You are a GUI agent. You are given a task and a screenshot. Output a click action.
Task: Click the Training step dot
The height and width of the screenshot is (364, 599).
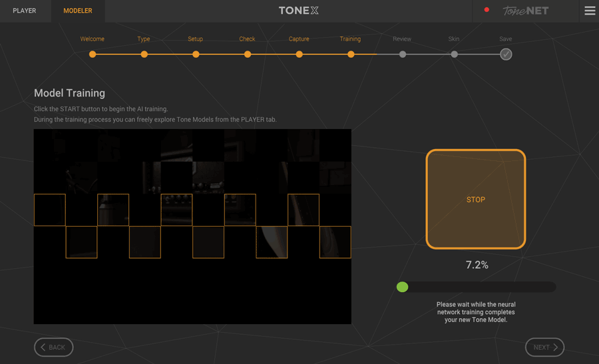pos(351,55)
